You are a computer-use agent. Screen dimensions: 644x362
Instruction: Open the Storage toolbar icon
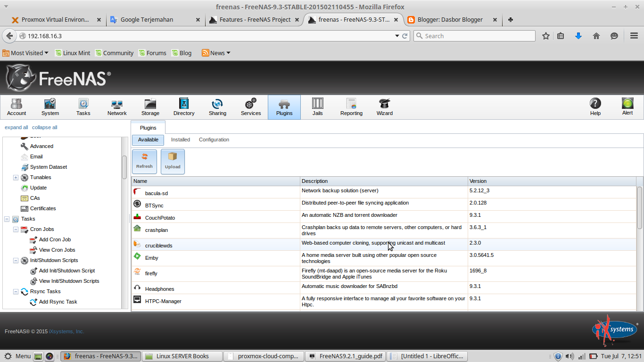pyautogui.click(x=150, y=107)
